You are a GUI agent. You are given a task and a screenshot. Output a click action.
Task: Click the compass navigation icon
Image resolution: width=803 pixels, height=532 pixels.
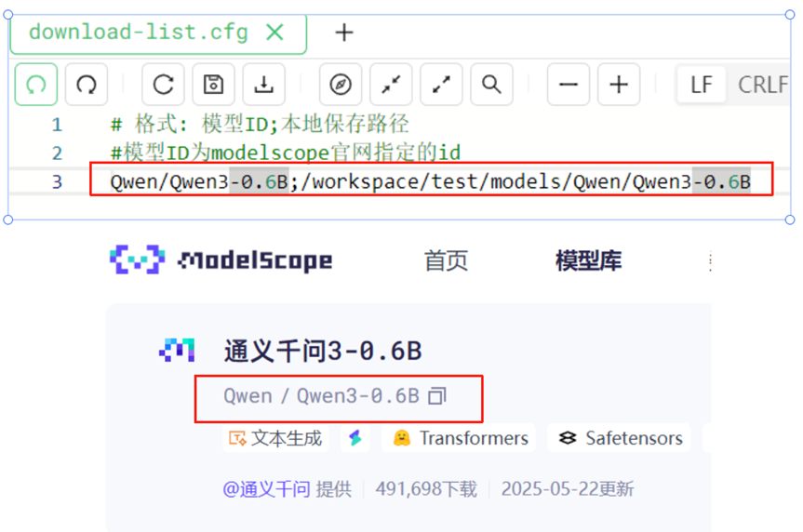[341, 85]
